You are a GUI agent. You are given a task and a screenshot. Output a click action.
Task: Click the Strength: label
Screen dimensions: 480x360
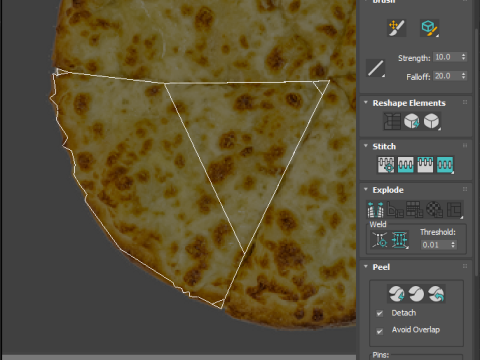(x=414, y=58)
